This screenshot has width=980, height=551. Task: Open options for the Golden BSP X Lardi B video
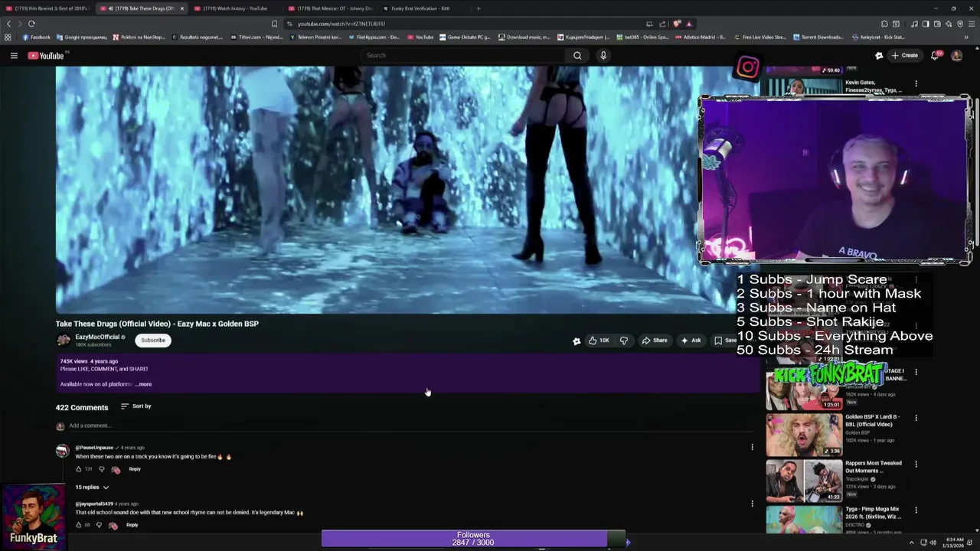tap(916, 418)
